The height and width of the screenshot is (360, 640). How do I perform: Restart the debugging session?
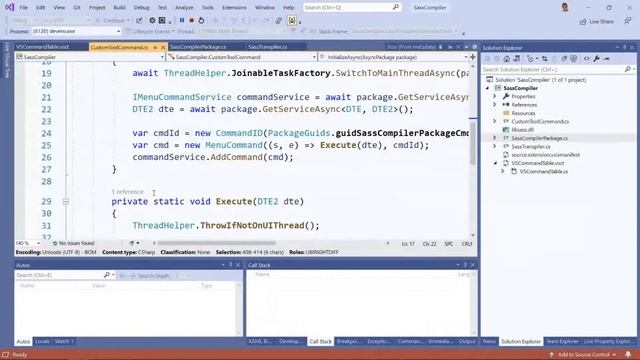click(201, 20)
